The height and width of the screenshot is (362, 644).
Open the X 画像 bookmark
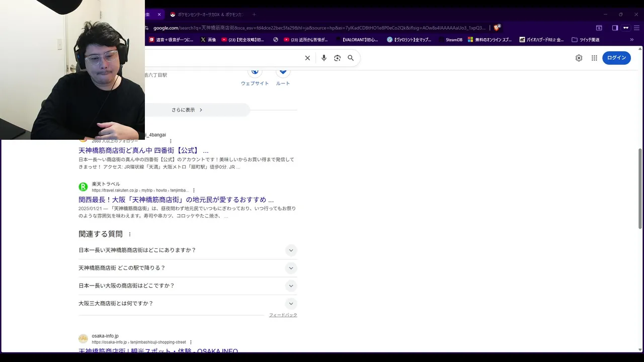point(208,40)
